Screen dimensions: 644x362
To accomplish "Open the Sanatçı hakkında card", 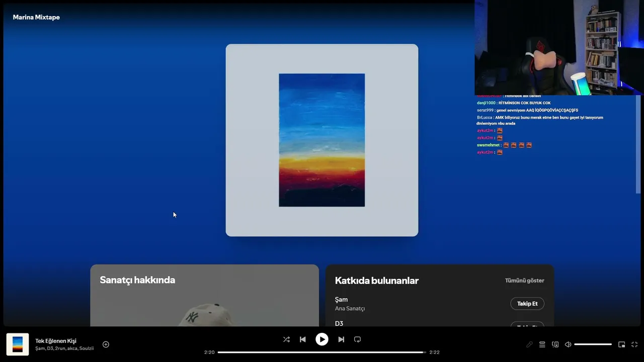I will coord(204,296).
